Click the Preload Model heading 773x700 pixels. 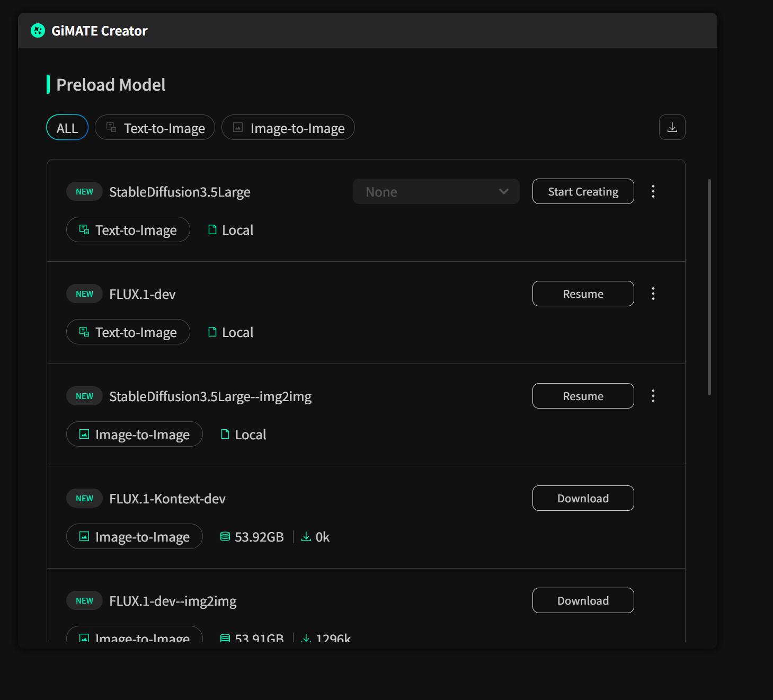[111, 85]
